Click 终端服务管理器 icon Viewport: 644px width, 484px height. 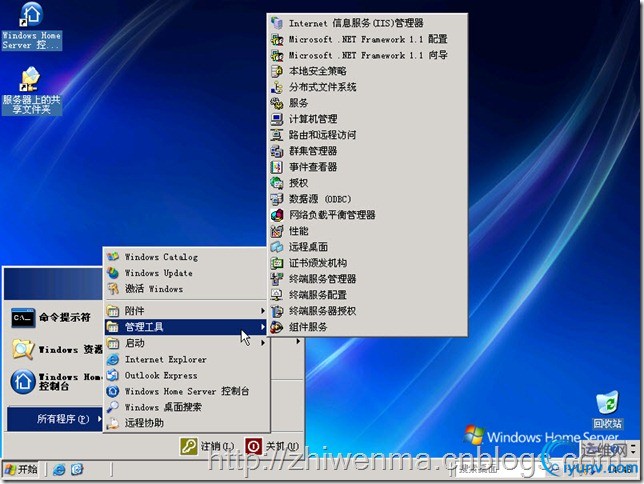click(x=277, y=279)
